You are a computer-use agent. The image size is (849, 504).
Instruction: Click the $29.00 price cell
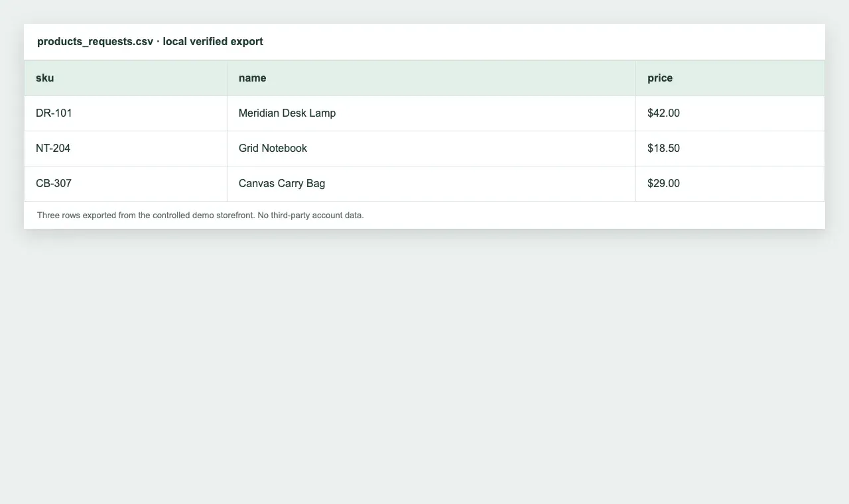click(x=730, y=184)
